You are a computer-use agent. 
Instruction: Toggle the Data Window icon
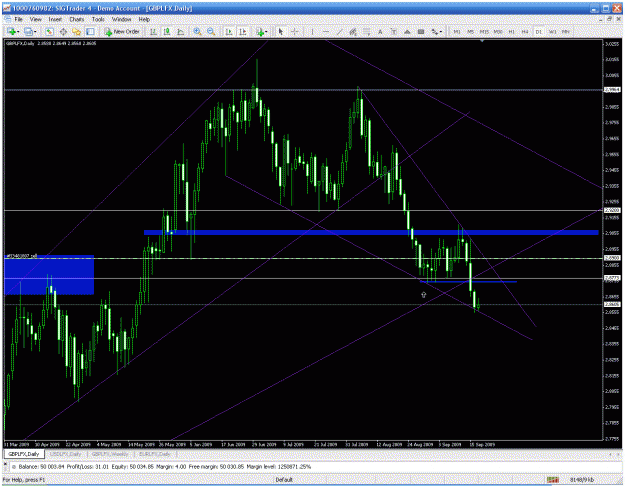[63, 31]
